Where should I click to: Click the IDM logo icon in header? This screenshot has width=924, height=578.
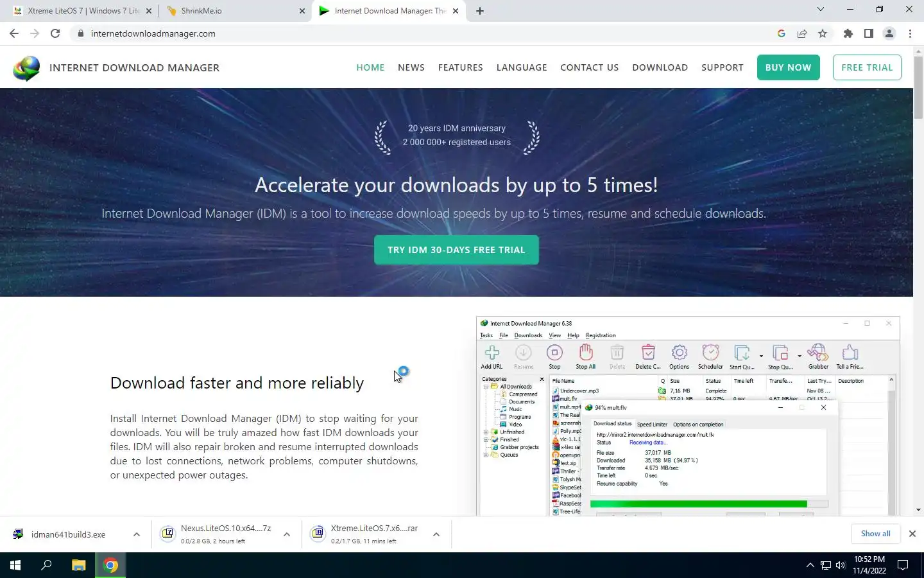(26, 67)
